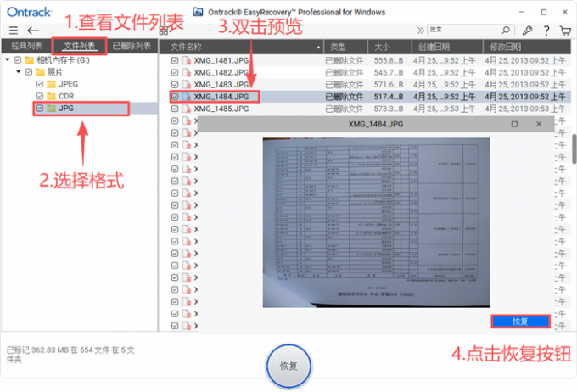Expand toolbar overflow double-chevron
This screenshot has width=577, height=392.
click(x=421, y=31)
